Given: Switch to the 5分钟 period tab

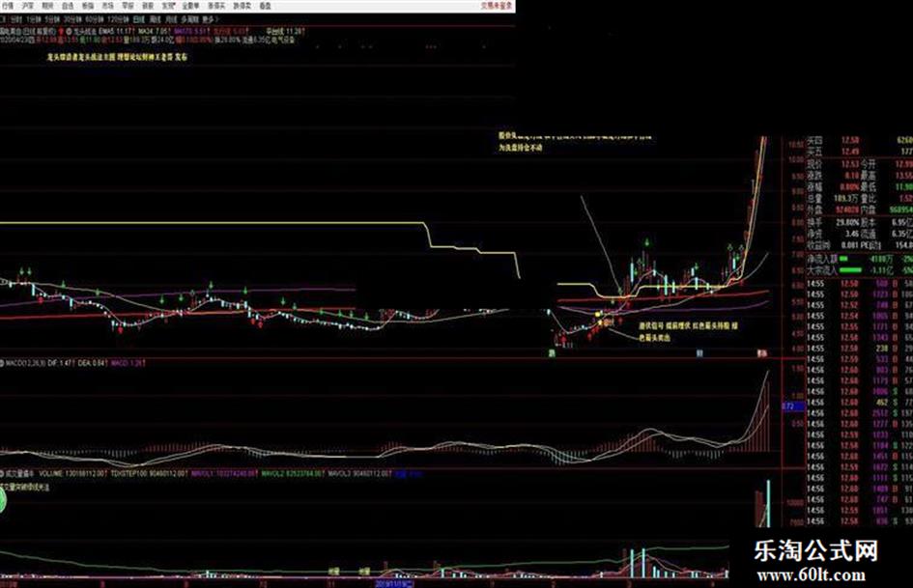Looking at the screenshot, I should coord(52,19).
